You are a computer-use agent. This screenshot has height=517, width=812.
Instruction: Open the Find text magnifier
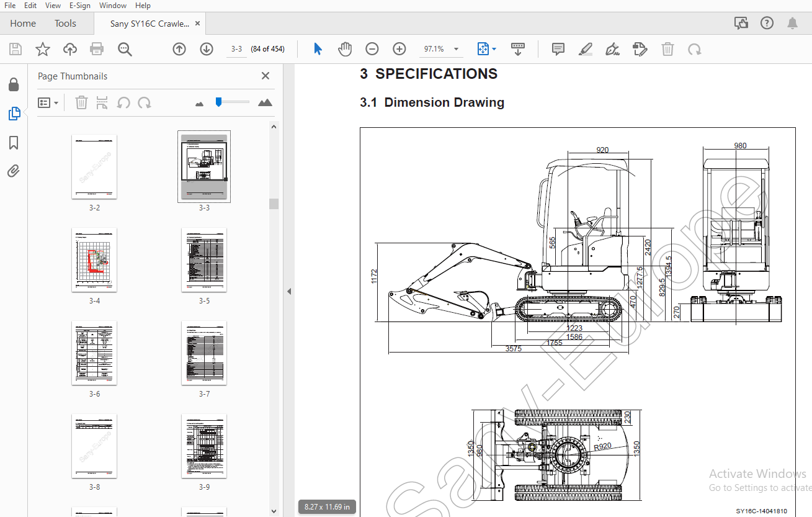[x=125, y=49]
